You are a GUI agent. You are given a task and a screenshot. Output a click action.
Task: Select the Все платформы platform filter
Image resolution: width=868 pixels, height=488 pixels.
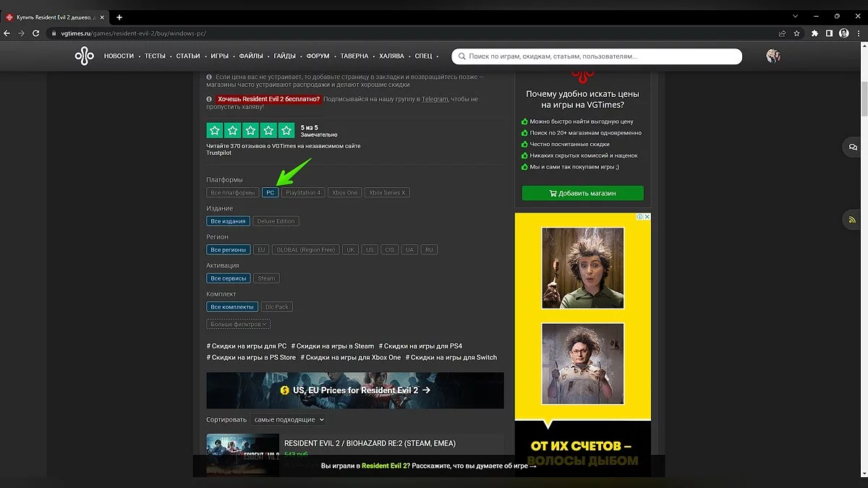click(233, 192)
